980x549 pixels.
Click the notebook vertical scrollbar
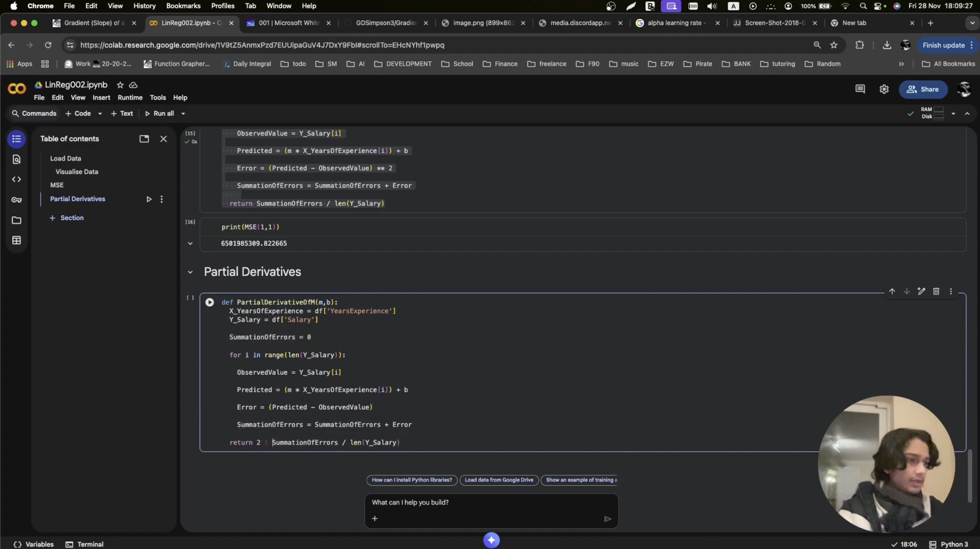[x=970, y=476]
